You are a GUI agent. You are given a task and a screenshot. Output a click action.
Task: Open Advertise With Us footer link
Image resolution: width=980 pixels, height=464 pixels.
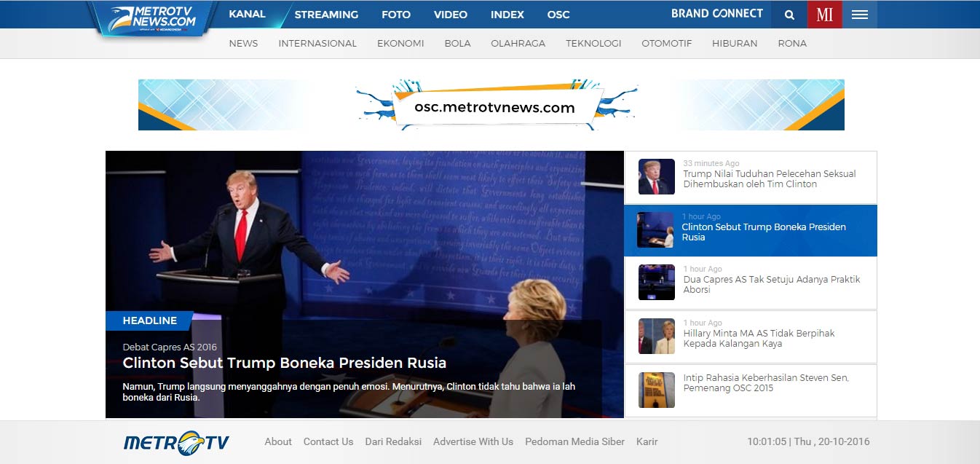click(x=473, y=441)
